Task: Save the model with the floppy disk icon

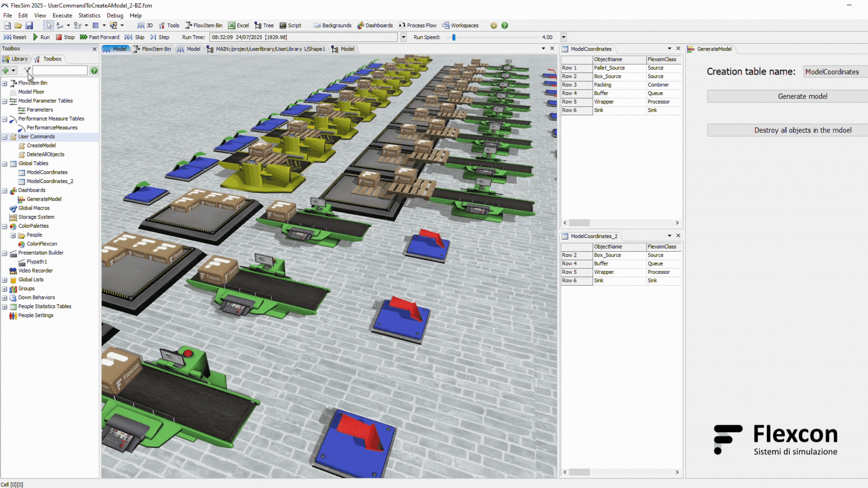Action: (29, 25)
